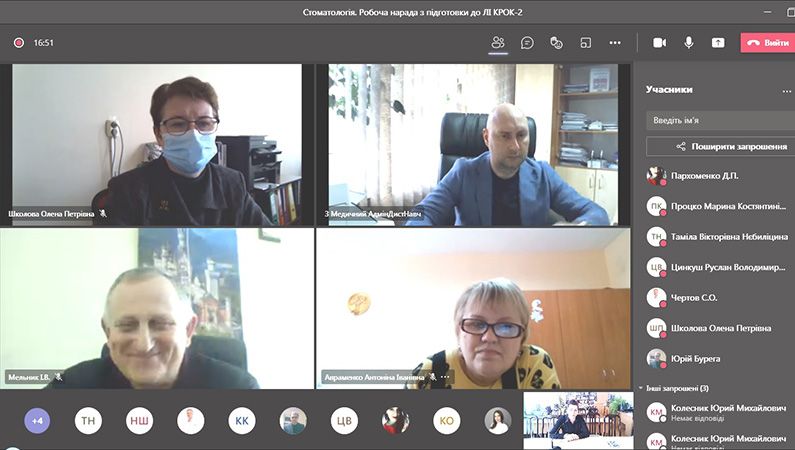795x450 pixels.
Task: Click the НШ avatar in bottom strip
Action: coord(139,421)
